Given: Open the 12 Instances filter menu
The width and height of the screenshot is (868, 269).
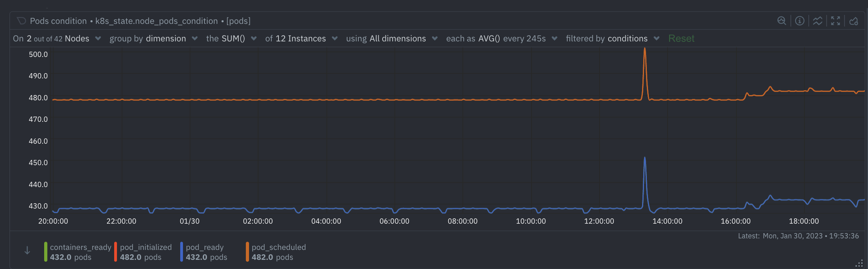Looking at the screenshot, I should click(x=301, y=39).
